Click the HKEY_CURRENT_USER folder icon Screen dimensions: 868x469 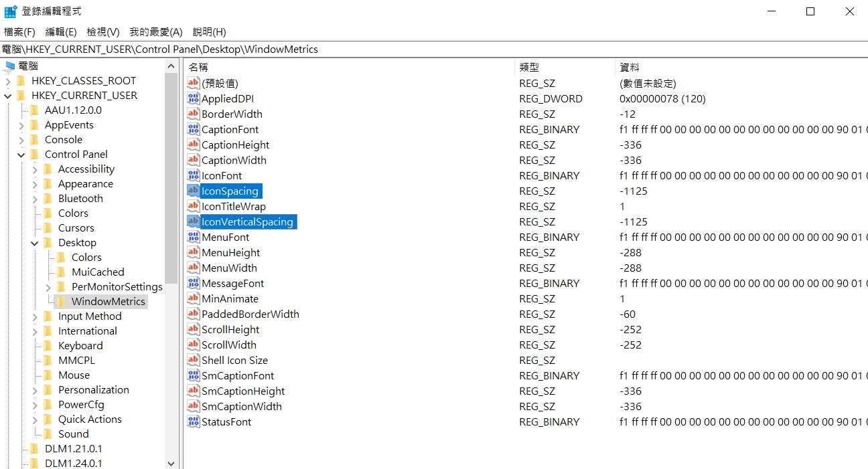click(x=21, y=95)
